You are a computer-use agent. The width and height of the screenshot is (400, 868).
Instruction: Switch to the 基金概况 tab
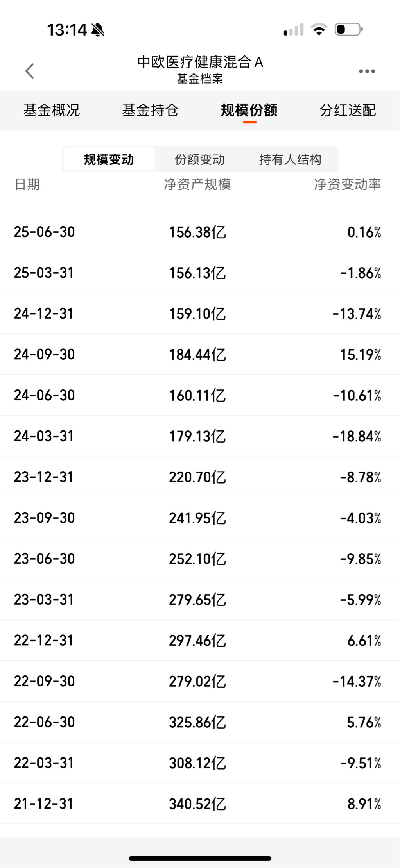52,111
